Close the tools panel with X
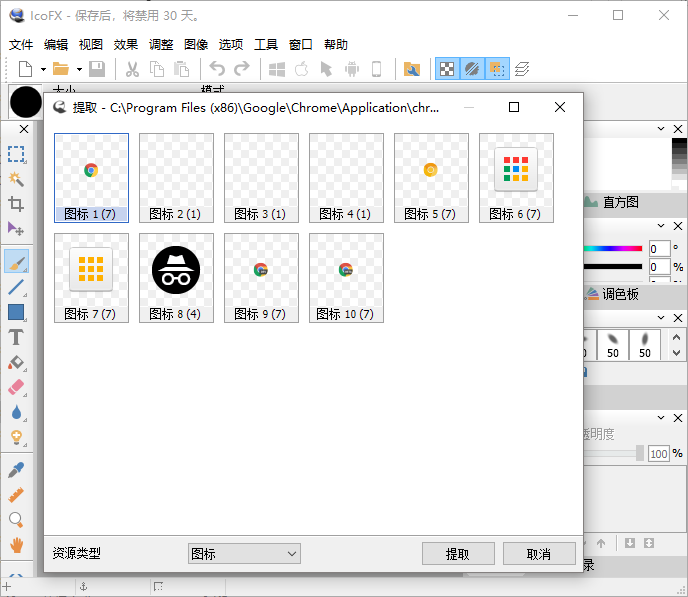The width and height of the screenshot is (688, 597). tap(24, 129)
